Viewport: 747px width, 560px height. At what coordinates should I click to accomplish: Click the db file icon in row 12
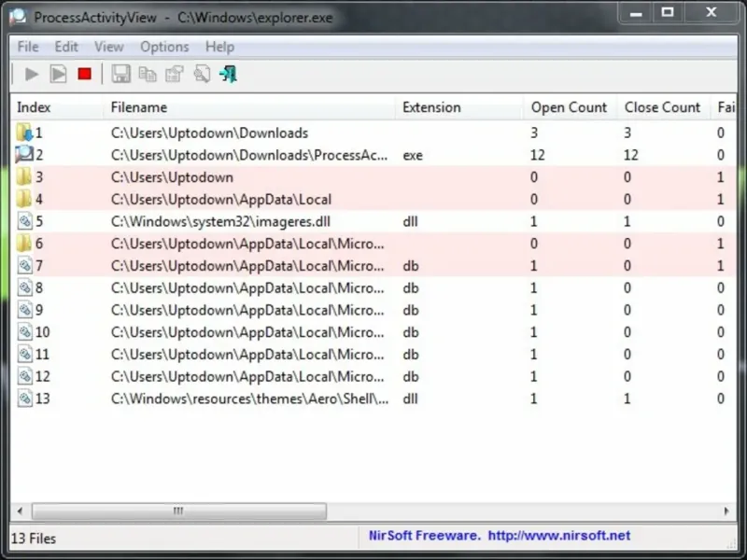25,376
